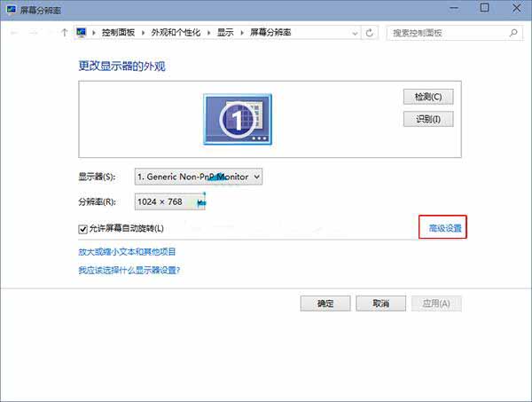Minimize the 屏幕分辨率 window
The height and width of the screenshot is (402, 532).
454,8
